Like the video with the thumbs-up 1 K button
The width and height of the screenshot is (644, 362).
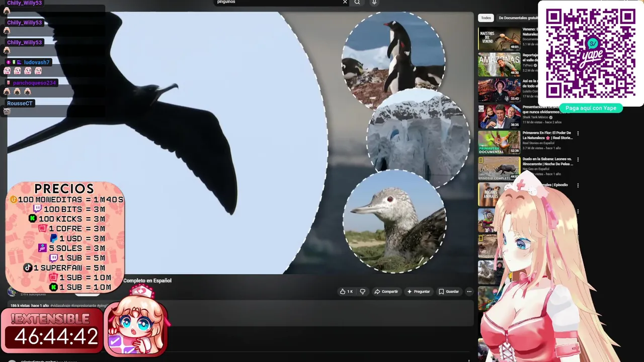pyautogui.click(x=346, y=292)
